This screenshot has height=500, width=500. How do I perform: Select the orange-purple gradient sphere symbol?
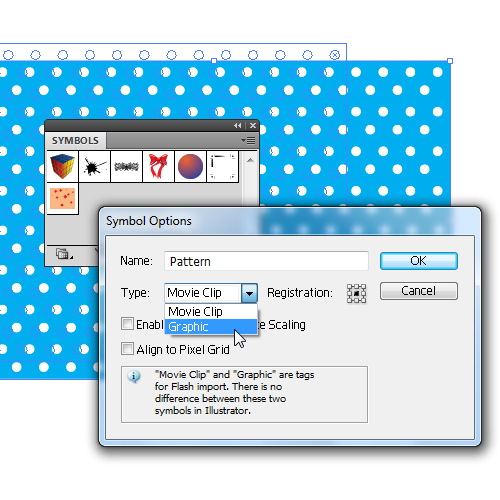(x=190, y=166)
